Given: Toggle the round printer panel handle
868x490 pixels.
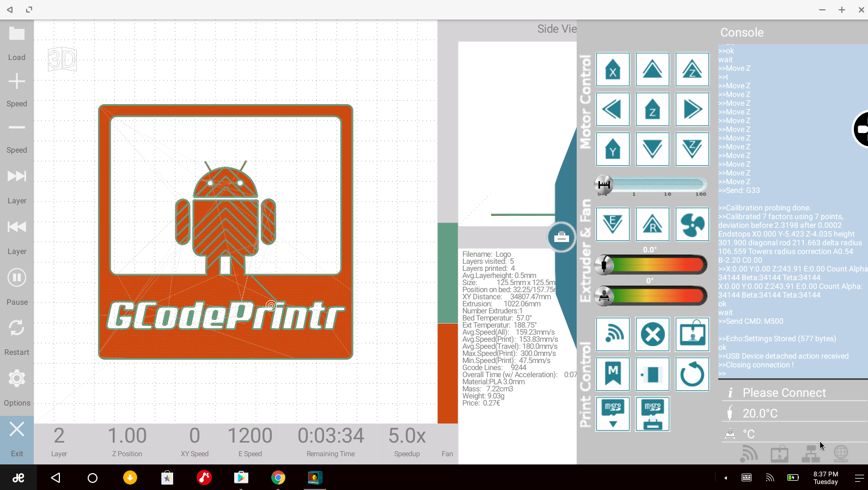Looking at the screenshot, I should [x=561, y=237].
